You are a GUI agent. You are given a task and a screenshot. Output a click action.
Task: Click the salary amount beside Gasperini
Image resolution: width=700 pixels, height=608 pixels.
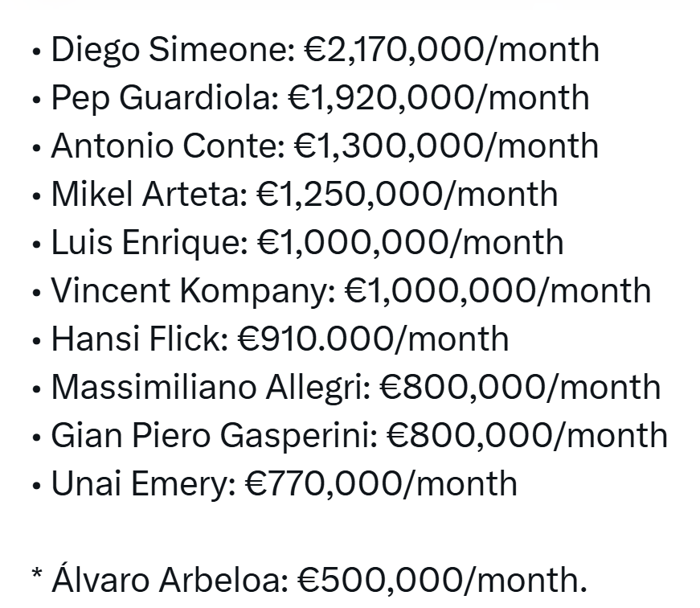(x=527, y=436)
